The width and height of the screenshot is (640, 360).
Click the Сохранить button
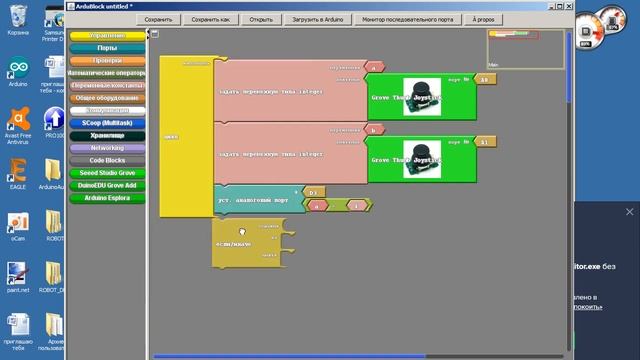coord(158,19)
